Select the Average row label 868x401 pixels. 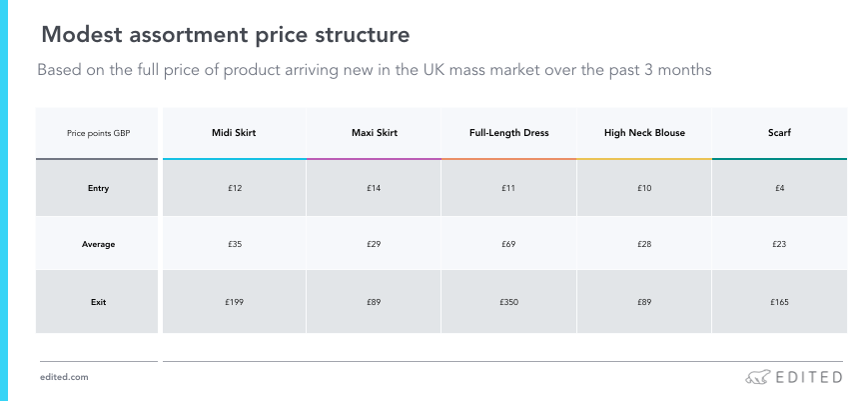pos(98,244)
